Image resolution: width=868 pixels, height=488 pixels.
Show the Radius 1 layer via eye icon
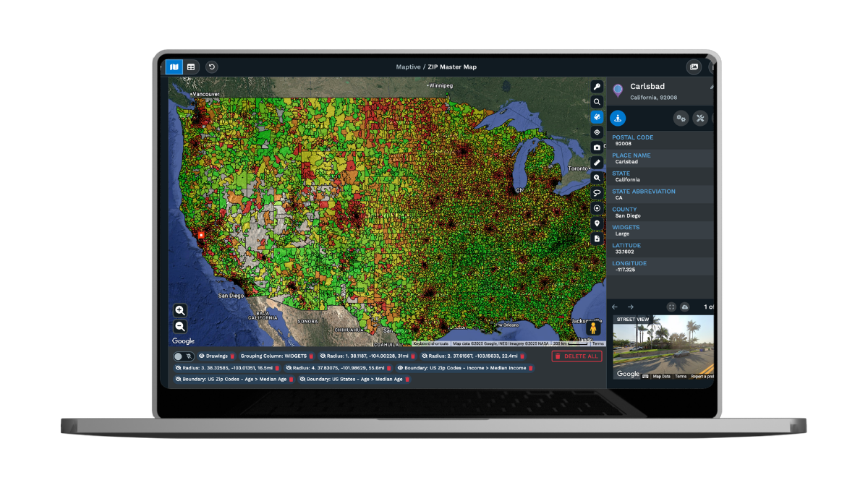point(323,356)
